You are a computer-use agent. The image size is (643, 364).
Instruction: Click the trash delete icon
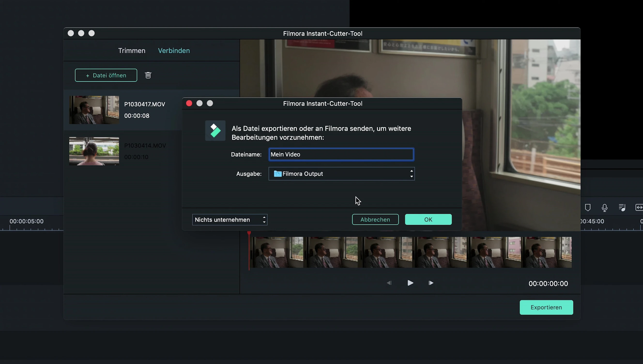click(x=148, y=75)
